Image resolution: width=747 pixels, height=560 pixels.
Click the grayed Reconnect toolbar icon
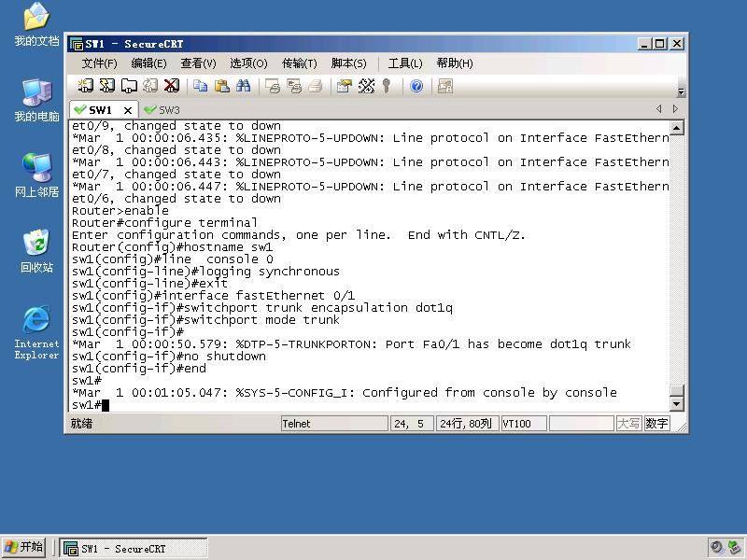pos(150,86)
